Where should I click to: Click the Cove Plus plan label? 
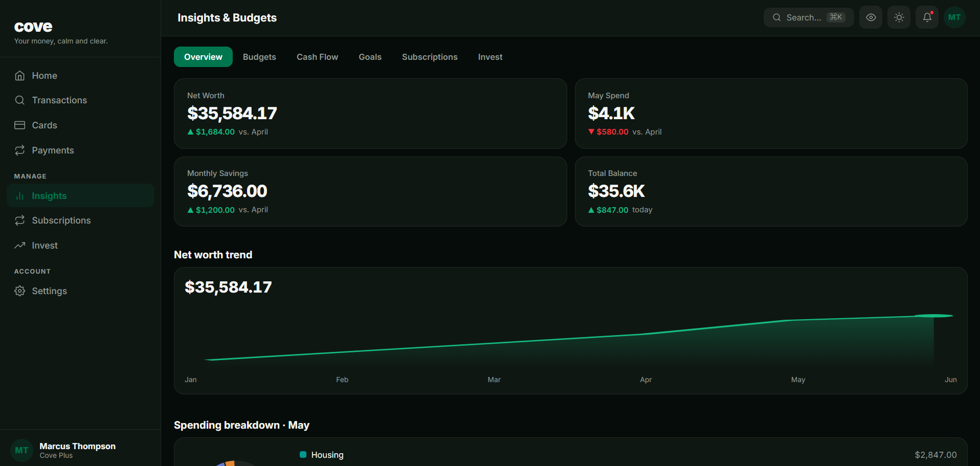[x=56, y=455]
